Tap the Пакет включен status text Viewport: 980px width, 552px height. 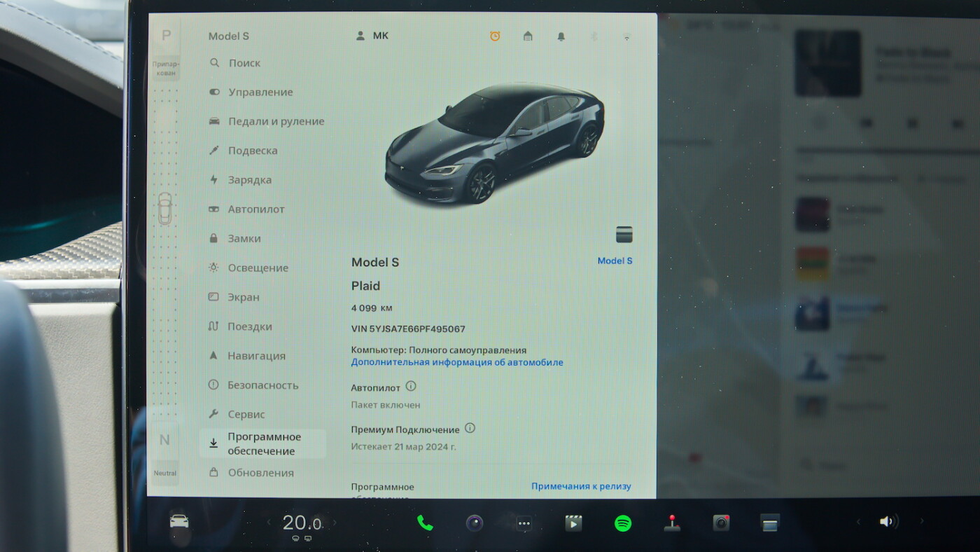click(386, 405)
